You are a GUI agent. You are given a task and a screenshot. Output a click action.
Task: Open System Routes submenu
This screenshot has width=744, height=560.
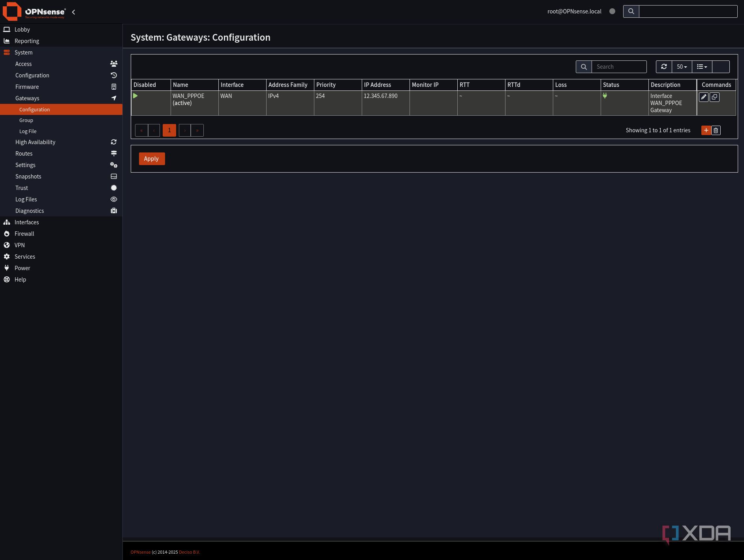point(61,154)
